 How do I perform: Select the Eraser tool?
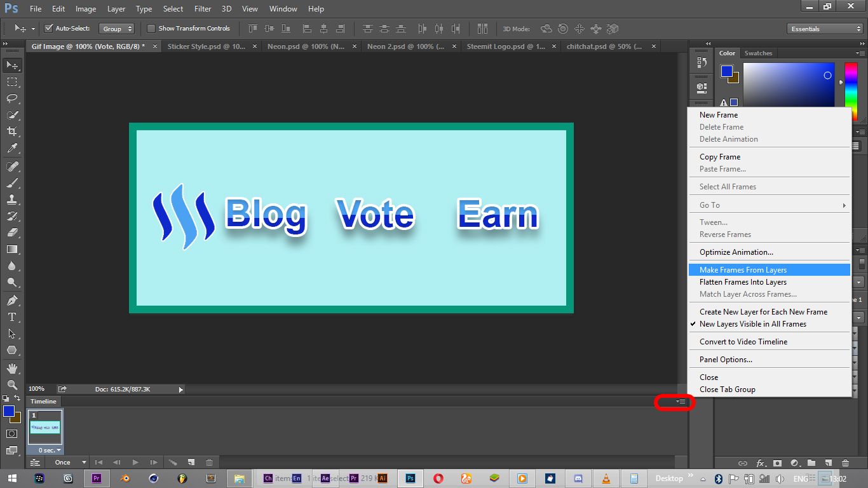tap(12, 233)
